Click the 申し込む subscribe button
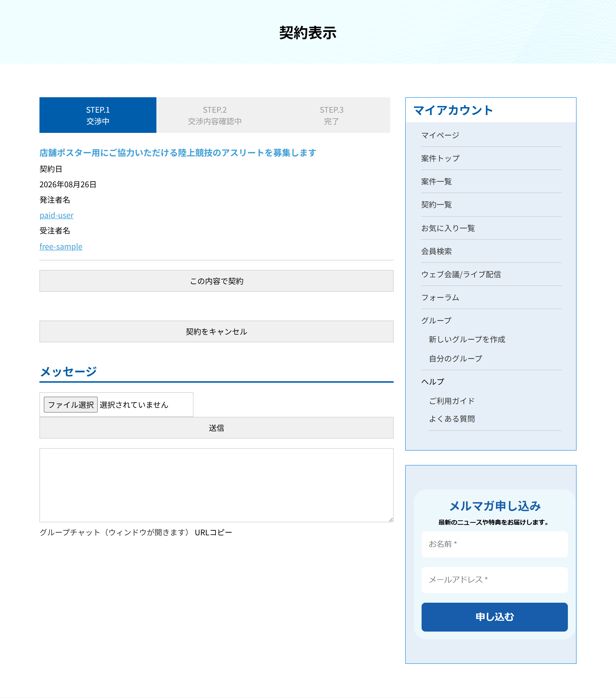Screen dimensions: 616x698 pyautogui.click(x=494, y=617)
